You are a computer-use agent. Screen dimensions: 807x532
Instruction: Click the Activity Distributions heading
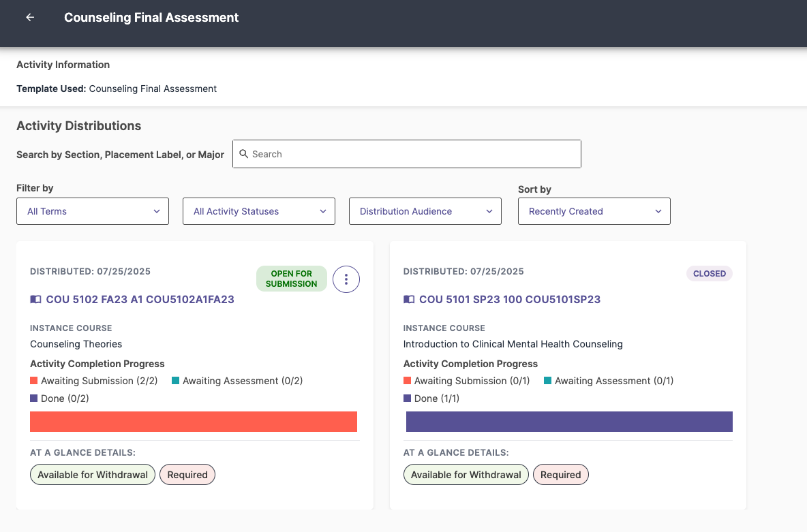(79, 126)
